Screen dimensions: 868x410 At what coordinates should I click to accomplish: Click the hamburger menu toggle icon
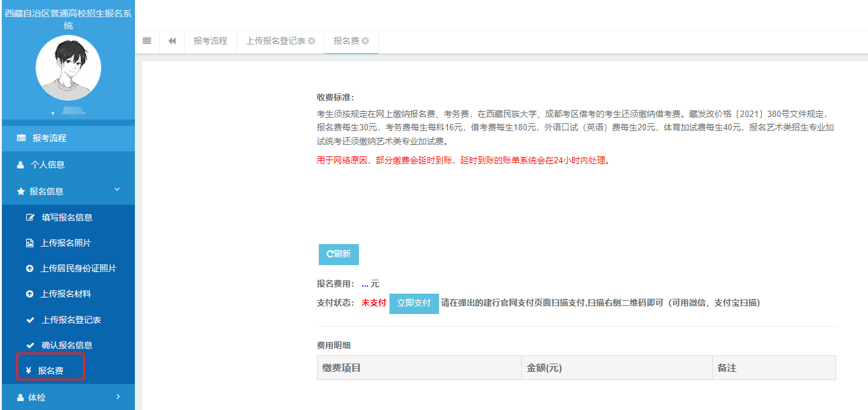tap(147, 41)
